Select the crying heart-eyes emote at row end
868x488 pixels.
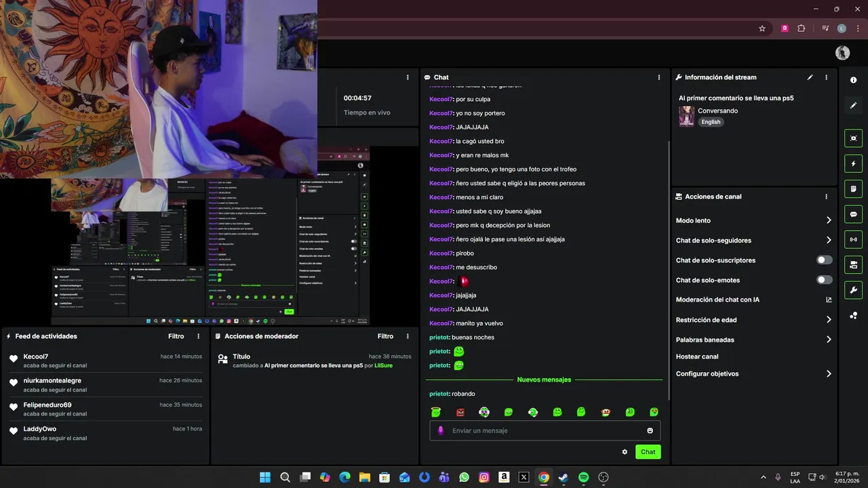point(654,412)
